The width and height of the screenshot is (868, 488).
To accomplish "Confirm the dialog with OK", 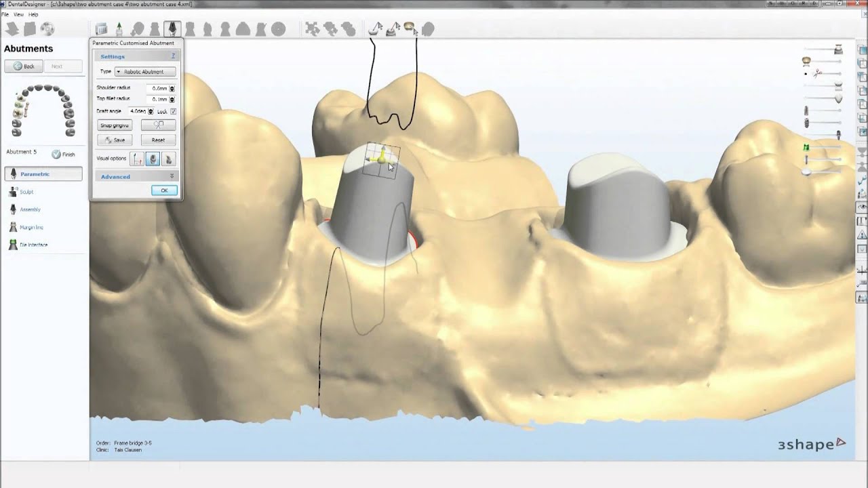I will click(x=164, y=190).
